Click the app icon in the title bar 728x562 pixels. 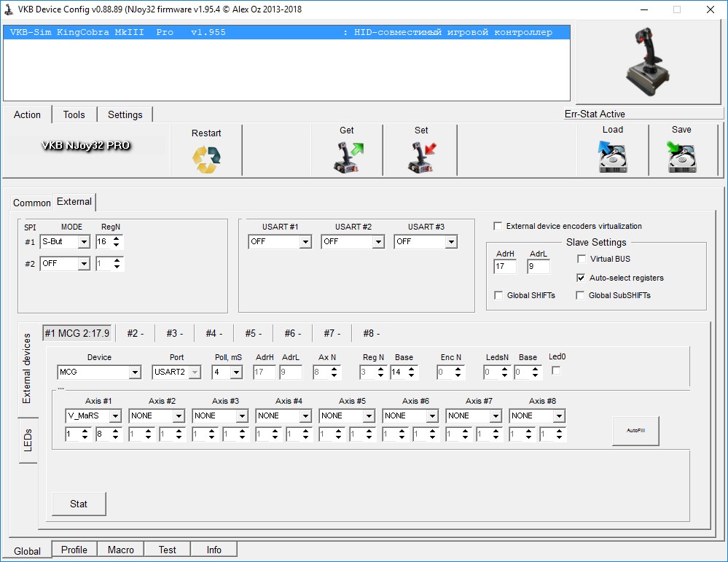(x=9, y=9)
